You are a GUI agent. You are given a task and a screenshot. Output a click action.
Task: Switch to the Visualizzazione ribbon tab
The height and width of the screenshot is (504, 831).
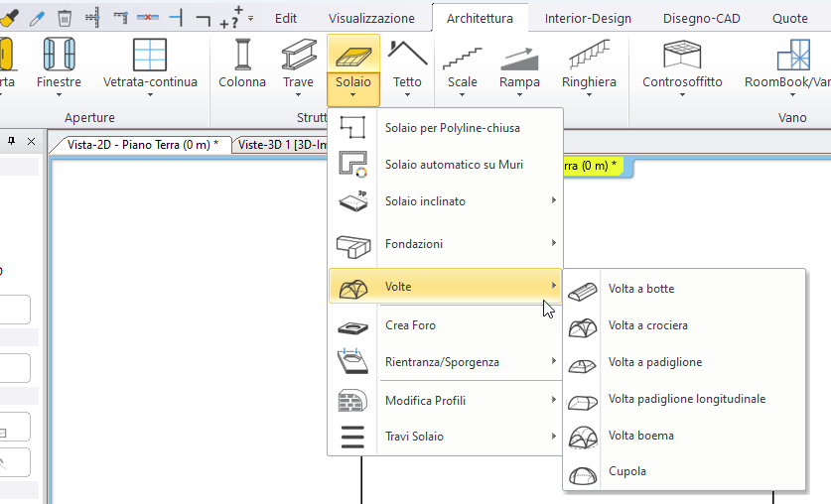371,19
